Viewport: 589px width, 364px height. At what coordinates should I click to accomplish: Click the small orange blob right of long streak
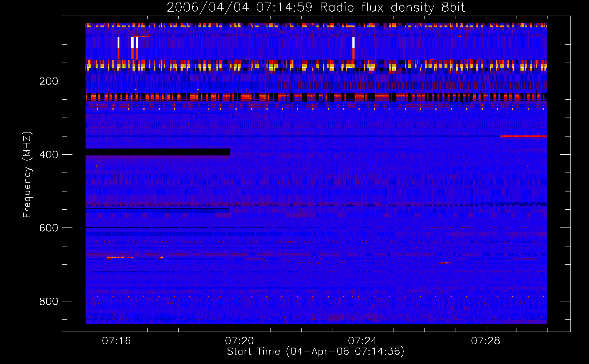[x=161, y=258]
